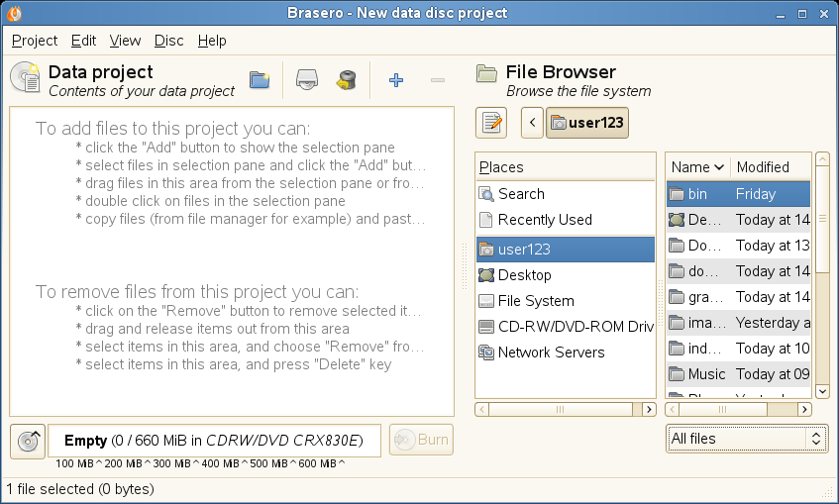Select the ima… folder row

pos(738,322)
